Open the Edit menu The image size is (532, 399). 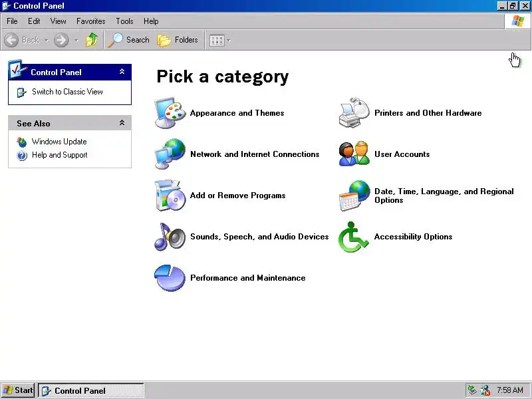click(34, 21)
